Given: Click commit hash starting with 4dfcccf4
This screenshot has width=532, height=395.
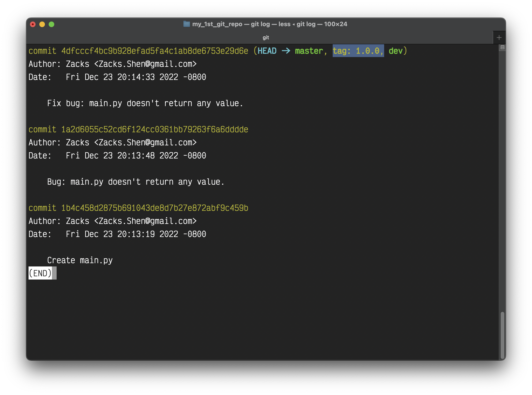Looking at the screenshot, I should click(x=155, y=51).
